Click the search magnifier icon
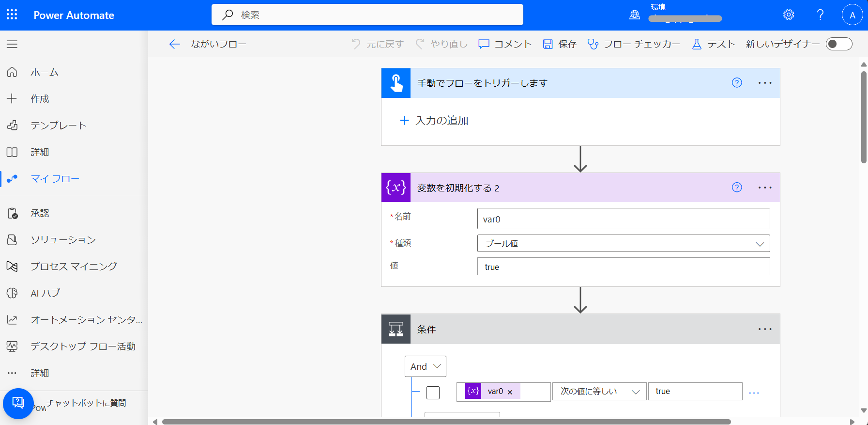This screenshot has height=425, width=868. (228, 15)
